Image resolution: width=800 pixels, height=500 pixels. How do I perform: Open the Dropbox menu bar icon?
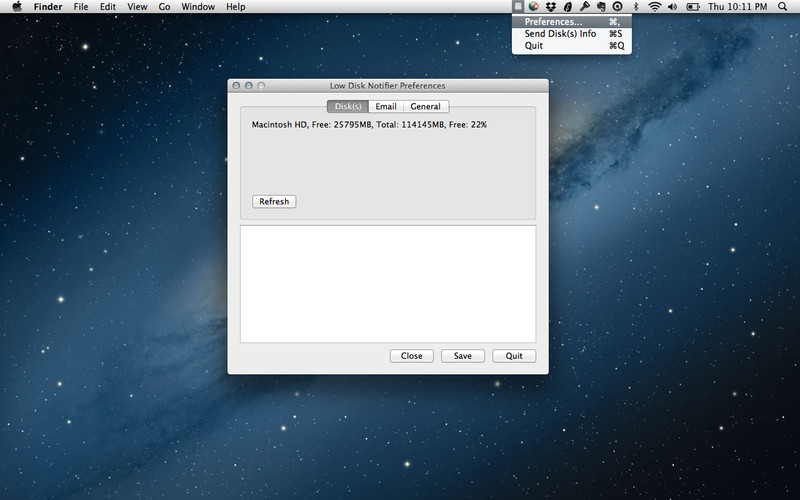(551, 7)
